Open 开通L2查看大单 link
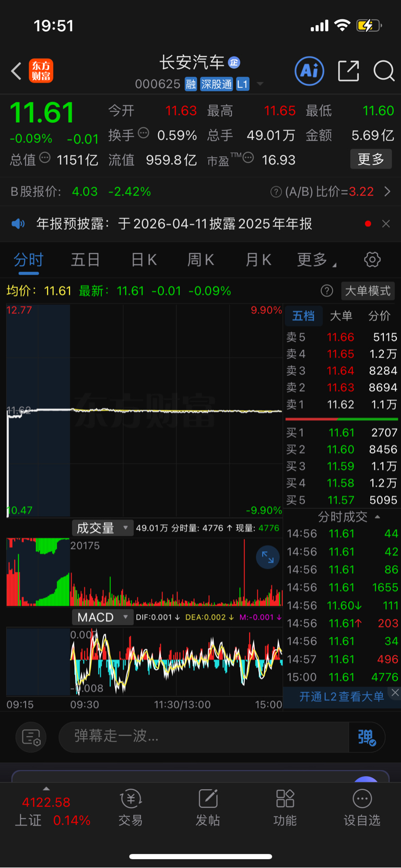This screenshot has height=868, width=401. pyautogui.click(x=341, y=697)
